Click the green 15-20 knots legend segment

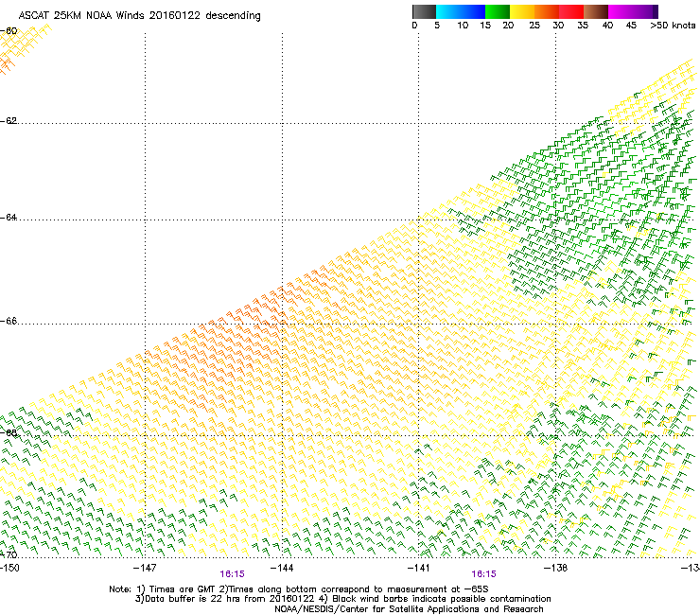[498, 11]
